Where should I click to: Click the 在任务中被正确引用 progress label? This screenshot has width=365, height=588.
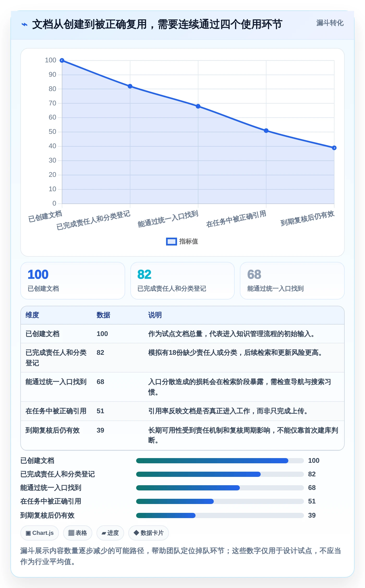pos(51,501)
